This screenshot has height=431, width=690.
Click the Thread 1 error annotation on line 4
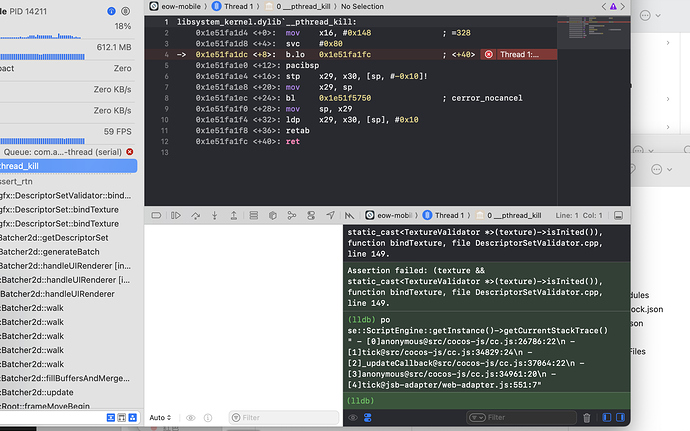pos(519,55)
